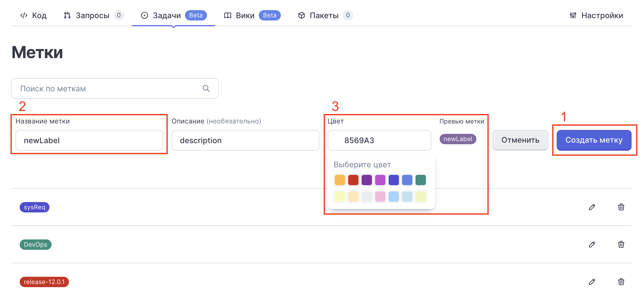The image size is (644, 304).
Task: Click the Beta badge next to Задачи
Action: (196, 15)
